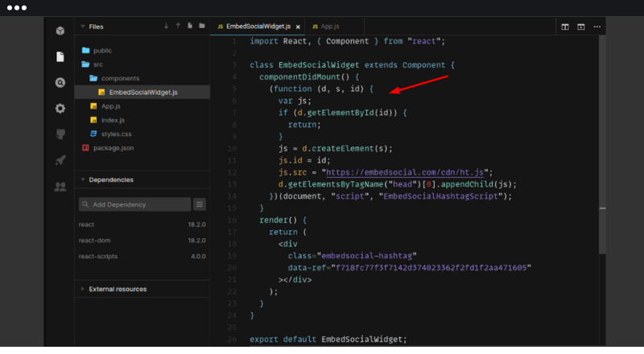
Task: Select the react dependency row
Action: 142,224
